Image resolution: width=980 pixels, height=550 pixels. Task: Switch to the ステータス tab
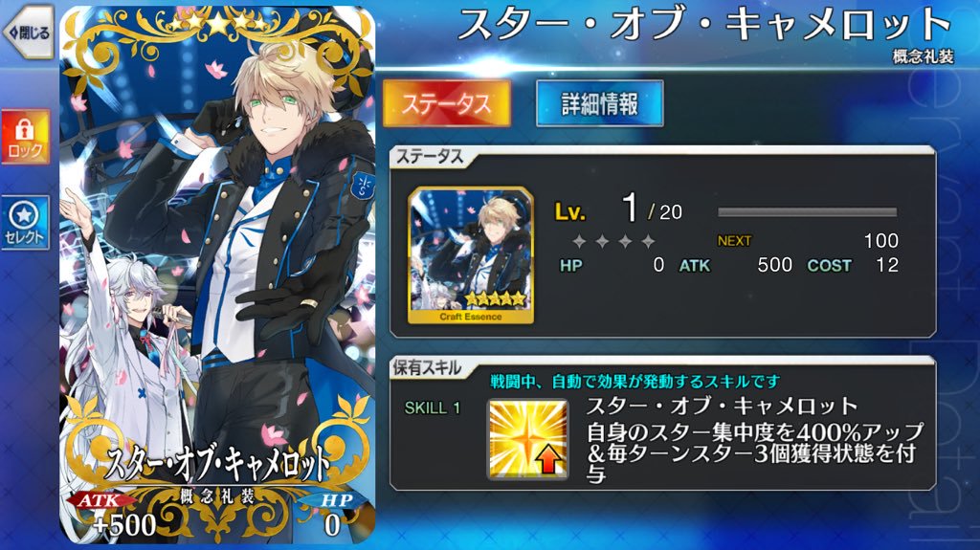pos(446,103)
